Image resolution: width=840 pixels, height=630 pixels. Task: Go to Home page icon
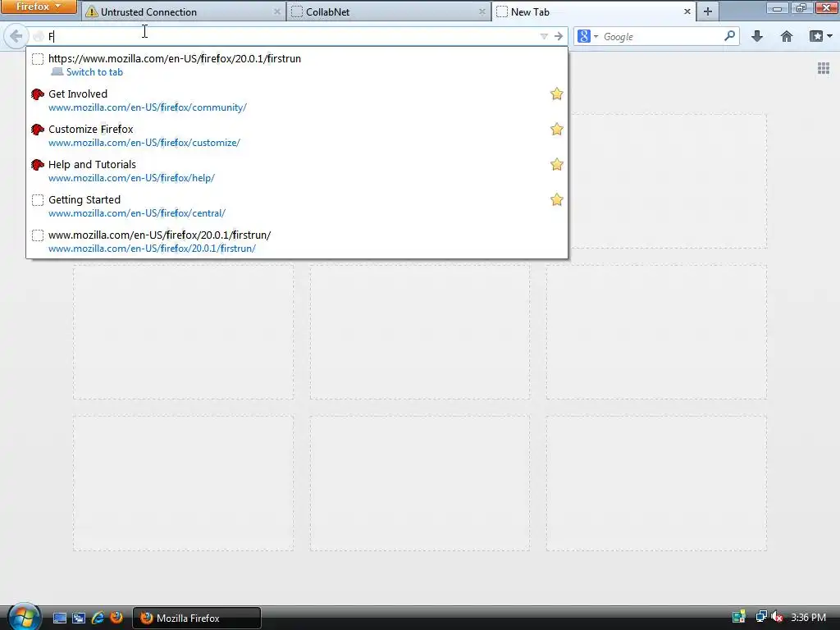[x=787, y=36]
